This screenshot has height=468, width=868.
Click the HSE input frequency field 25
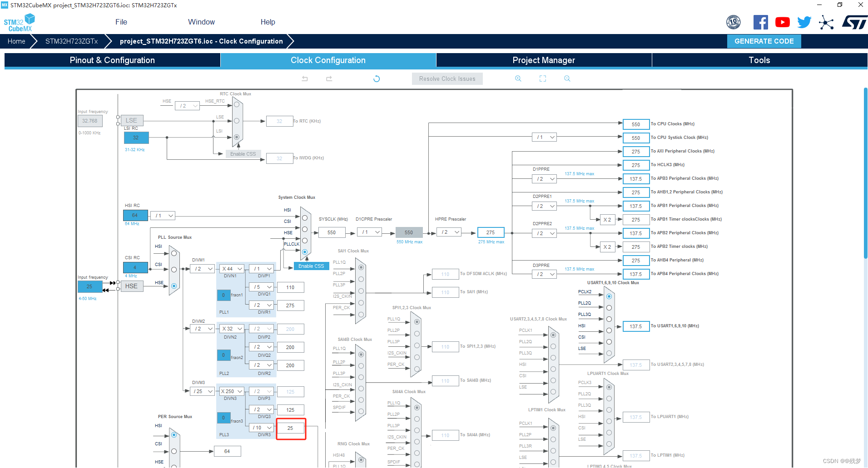point(90,286)
